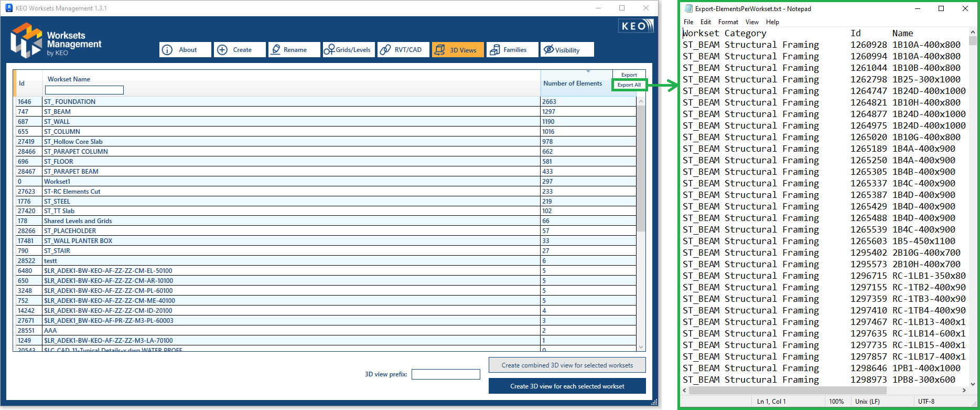Click the 100% zoom level in Notepad

pyautogui.click(x=836, y=402)
